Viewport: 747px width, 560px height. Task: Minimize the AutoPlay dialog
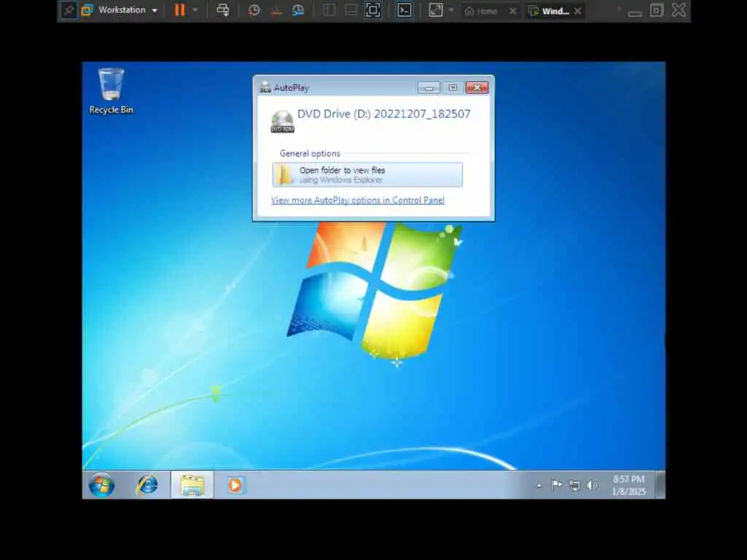pyautogui.click(x=428, y=87)
